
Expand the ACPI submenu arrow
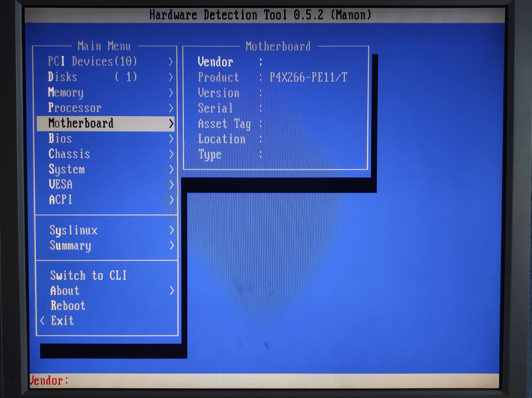point(171,200)
